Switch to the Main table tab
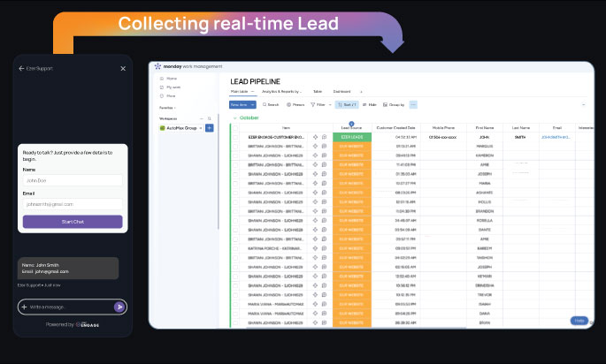 tap(239, 92)
